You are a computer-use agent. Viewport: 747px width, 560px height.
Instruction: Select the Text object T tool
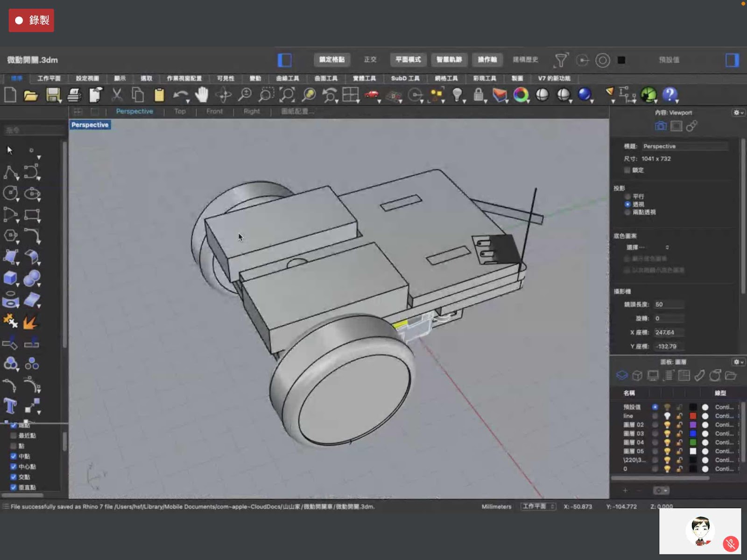(10, 406)
